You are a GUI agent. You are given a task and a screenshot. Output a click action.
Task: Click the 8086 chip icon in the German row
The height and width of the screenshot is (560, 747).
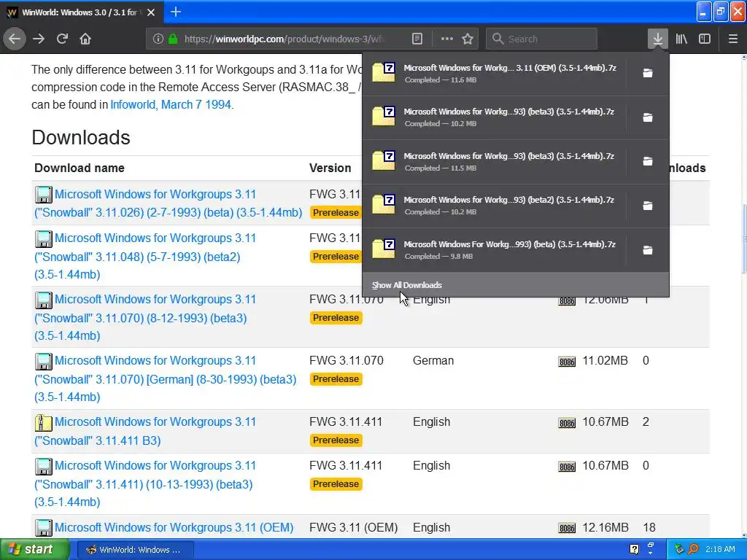[x=566, y=362]
